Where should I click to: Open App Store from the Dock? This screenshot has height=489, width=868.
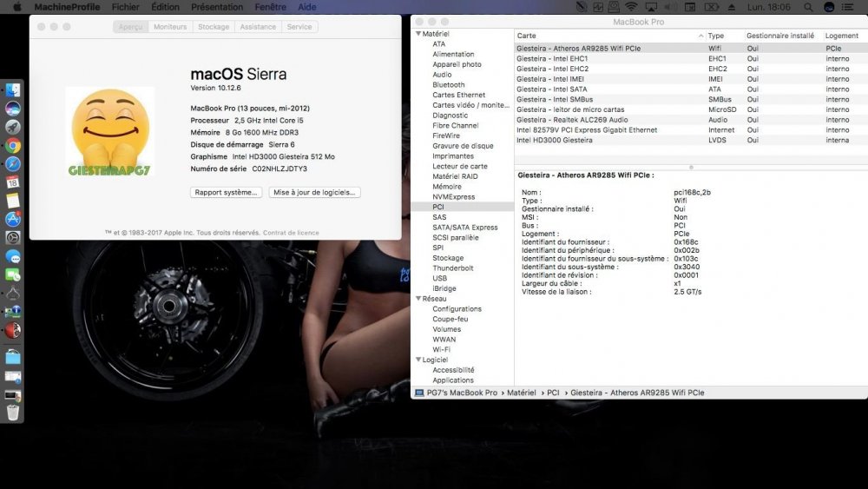tap(13, 219)
